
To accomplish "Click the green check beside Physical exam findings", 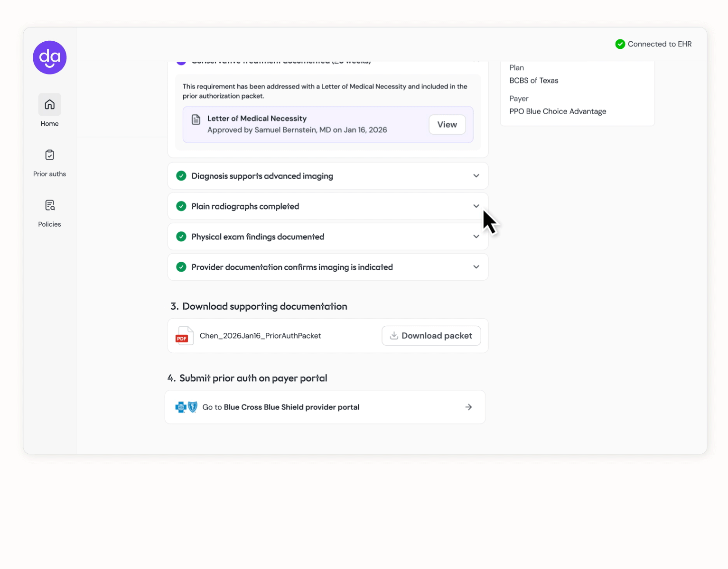I will [181, 237].
